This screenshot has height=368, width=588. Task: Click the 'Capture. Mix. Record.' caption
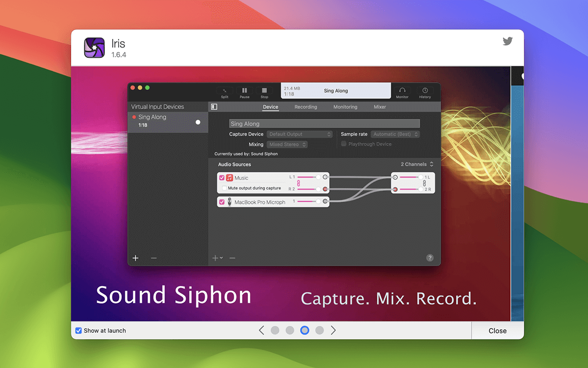coord(389,298)
